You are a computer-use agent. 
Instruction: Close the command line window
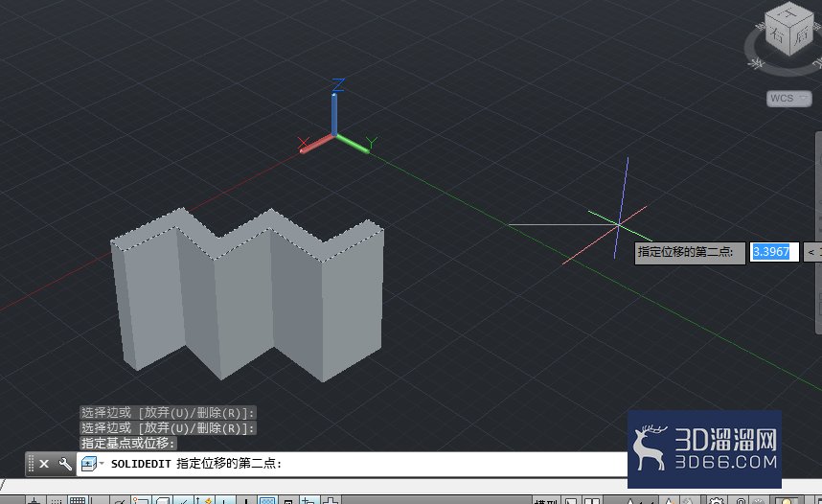pos(44,464)
